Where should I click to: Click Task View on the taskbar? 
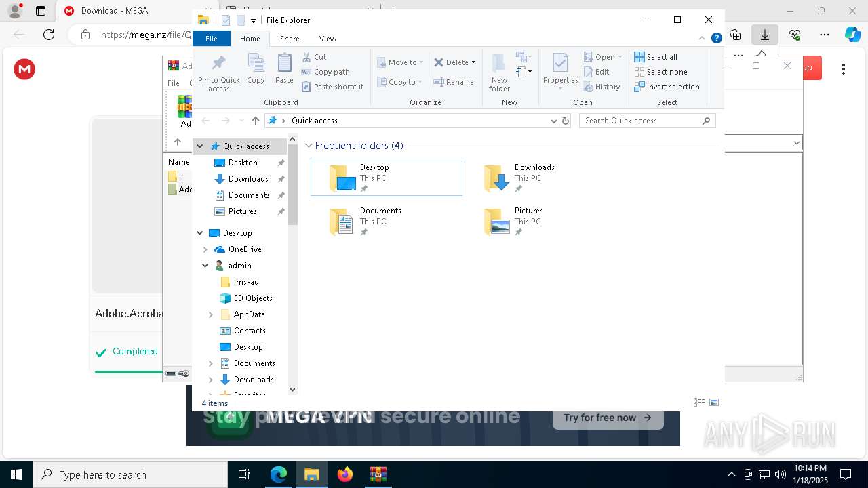(x=244, y=474)
